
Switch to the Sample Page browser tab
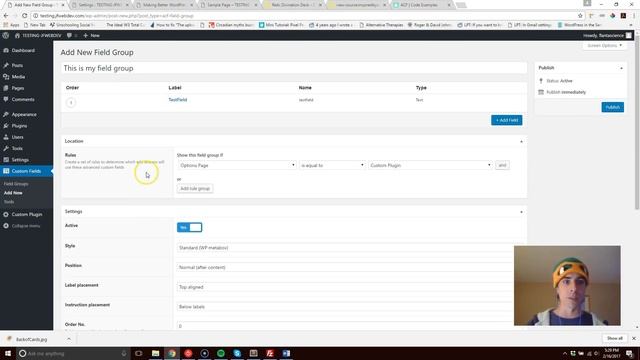tap(229, 5)
